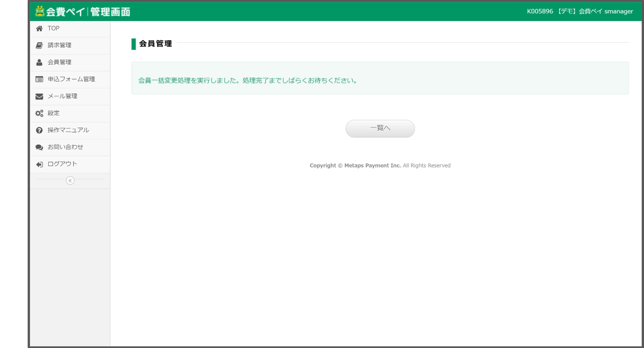Click the question mark icon for 操作マニュアル

tap(39, 130)
